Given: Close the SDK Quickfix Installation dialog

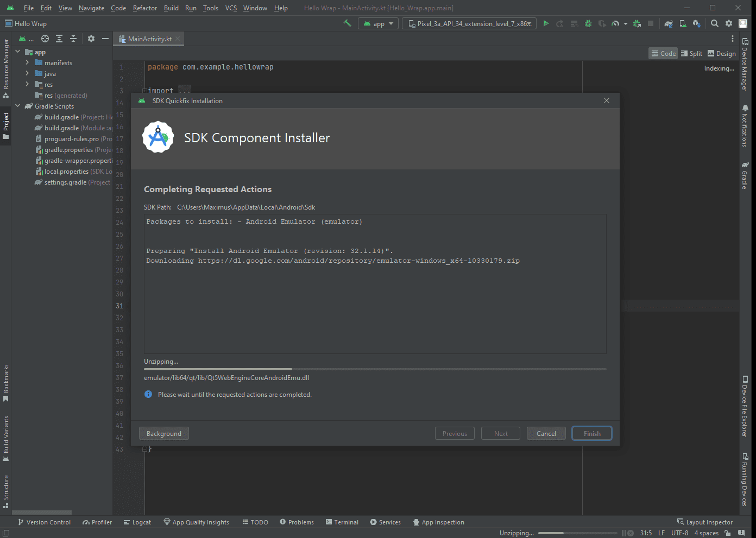Looking at the screenshot, I should point(607,100).
